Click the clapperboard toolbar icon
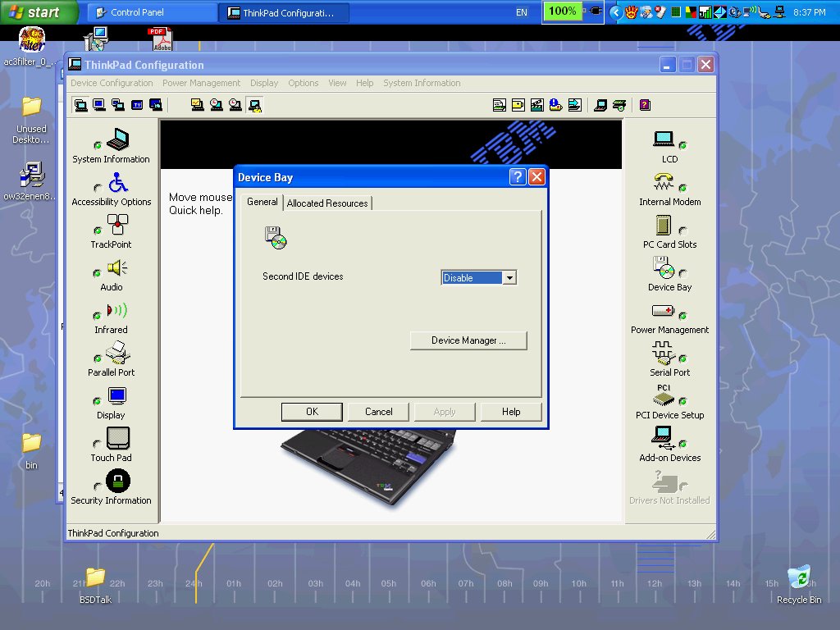Viewport: 840px width, 630px height. [x=536, y=105]
